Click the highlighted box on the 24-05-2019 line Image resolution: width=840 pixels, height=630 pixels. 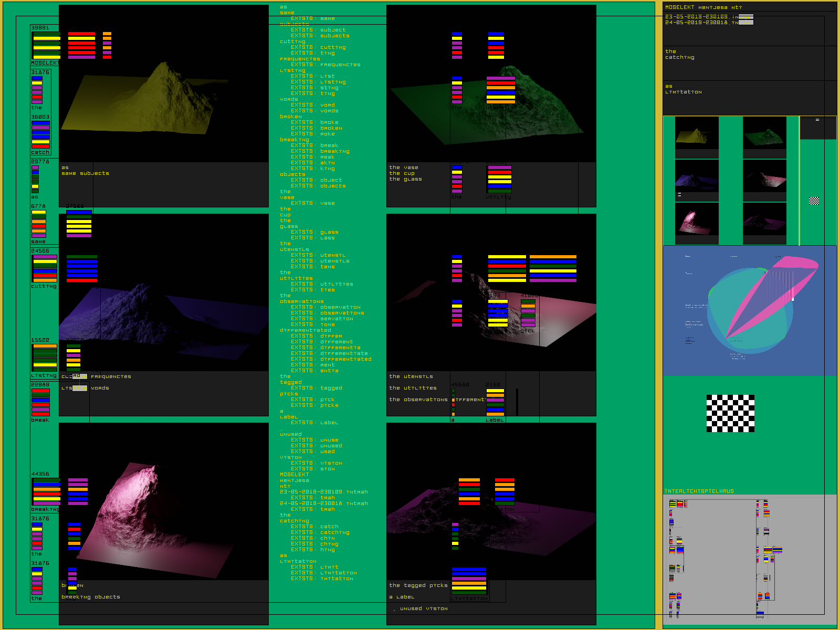click(745, 23)
